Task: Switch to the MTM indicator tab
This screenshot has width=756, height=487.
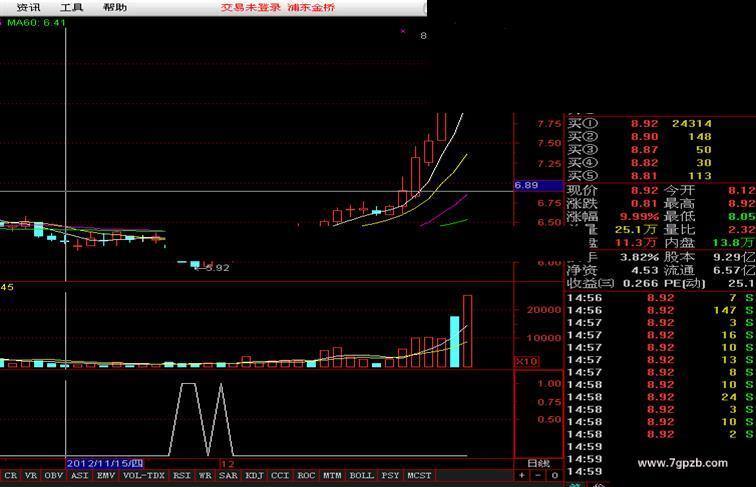Action: (x=332, y=475)
